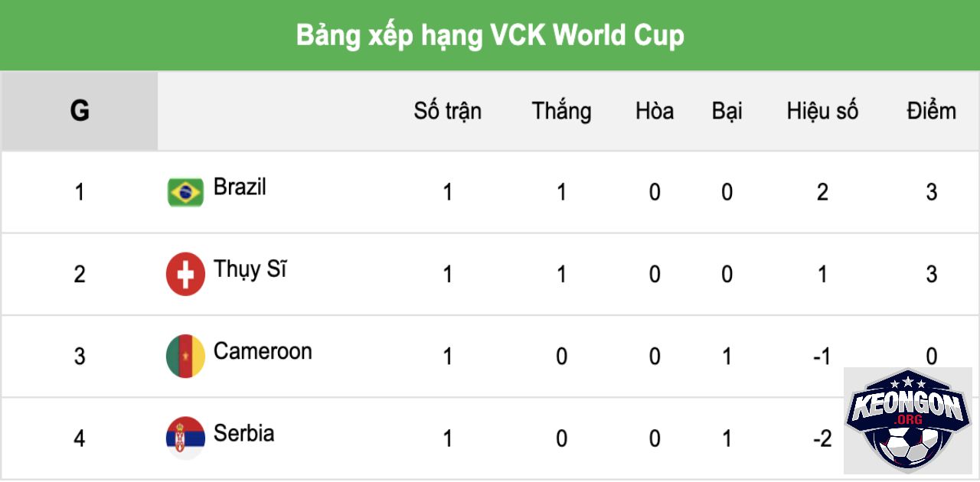Click the Bảng xếp hạng VCK World Cup title
Image resolution: width=980 pixels, height=482 pixels.
click(490, 35)
